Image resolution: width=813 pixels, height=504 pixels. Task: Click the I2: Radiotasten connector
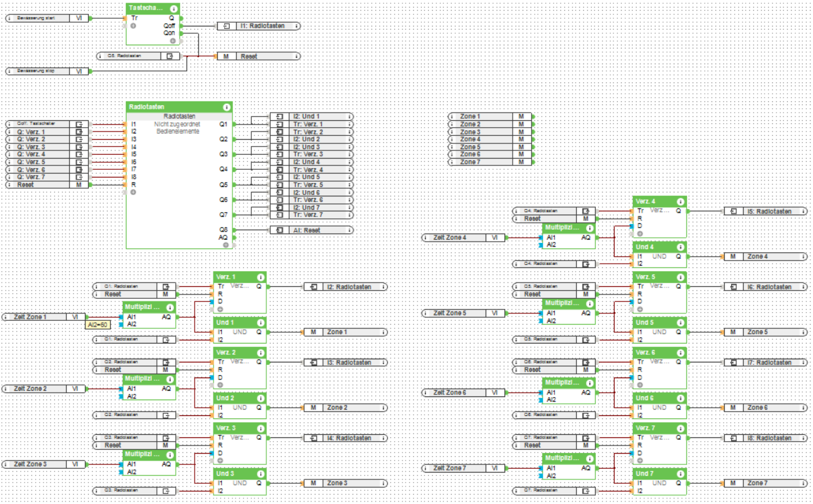346,287
